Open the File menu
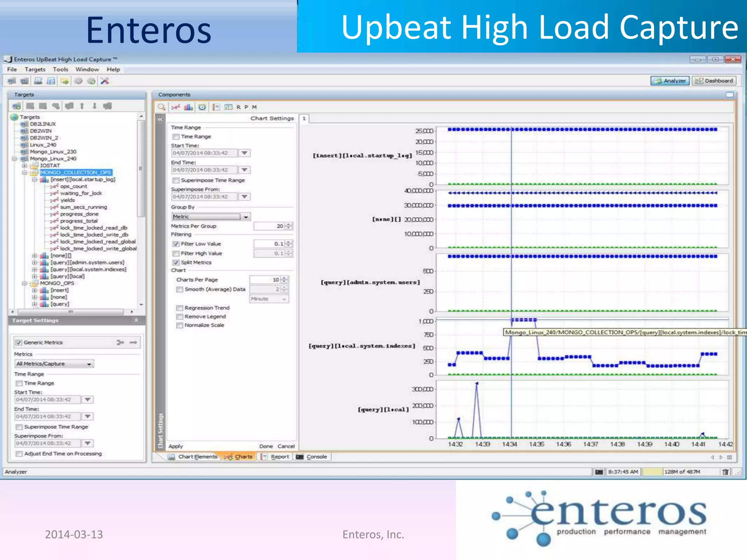This screenshot has width=747, height=560. tap(12, 69)
